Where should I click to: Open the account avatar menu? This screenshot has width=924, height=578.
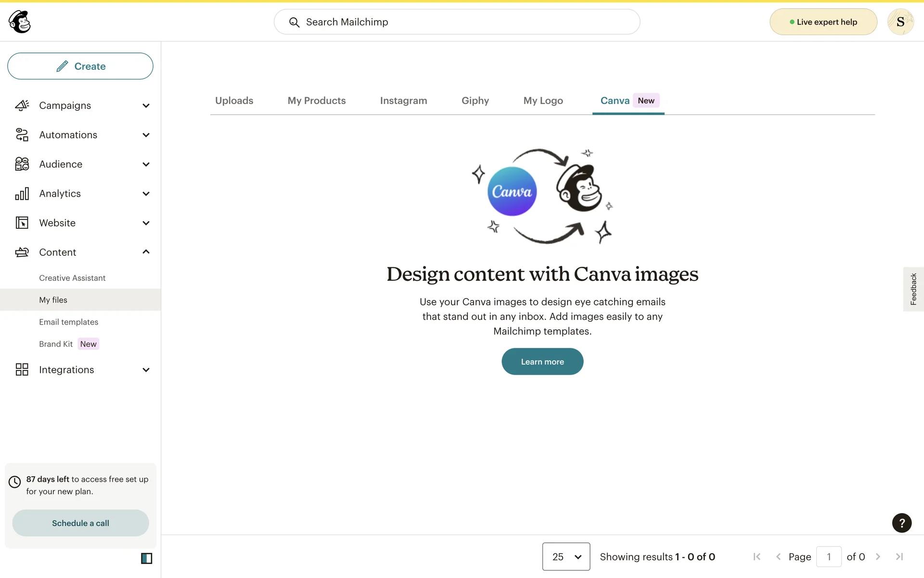(900, 22)
